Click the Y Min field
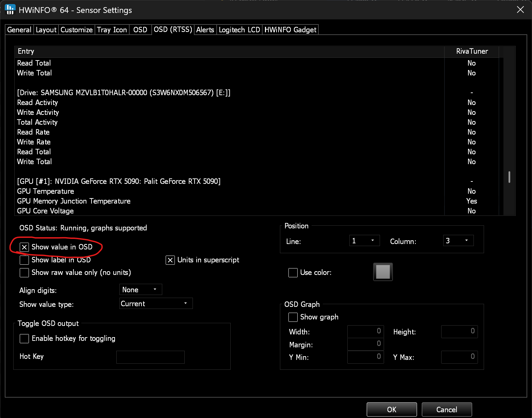Image resolution: width=532 pixels, height=418 pixels. click(x=366, y=357)
